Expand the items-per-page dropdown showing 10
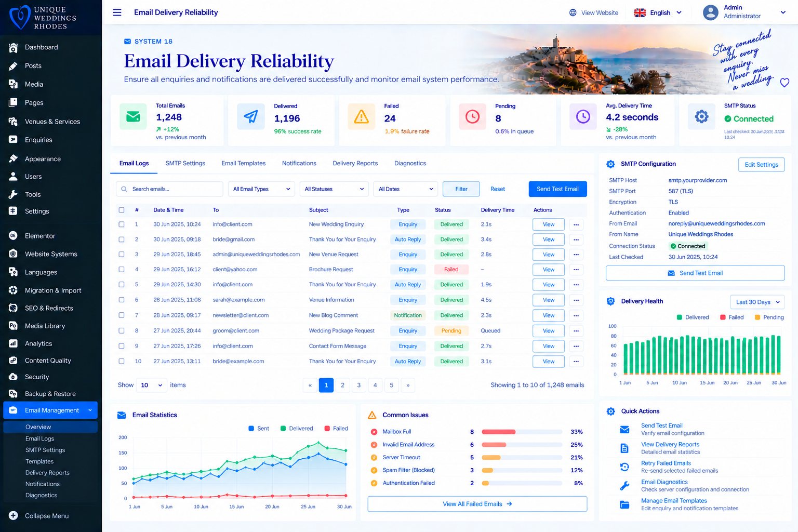 [x=152, y=385]
